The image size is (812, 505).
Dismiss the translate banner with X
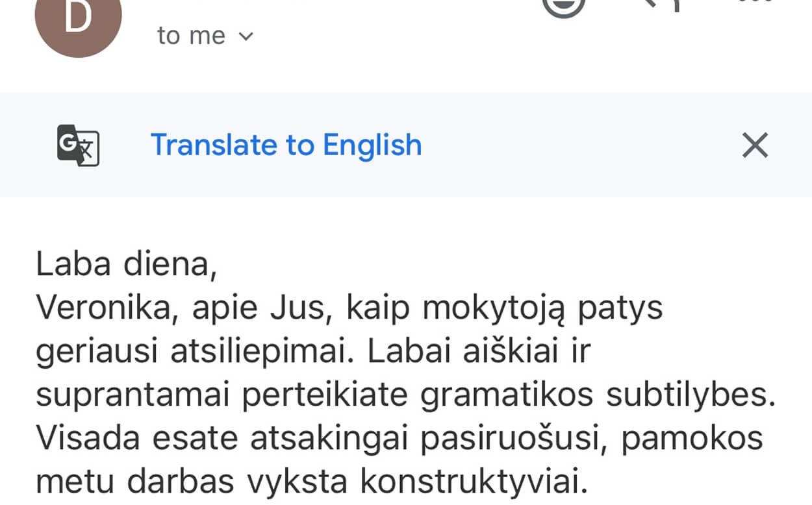coord(755,145)
